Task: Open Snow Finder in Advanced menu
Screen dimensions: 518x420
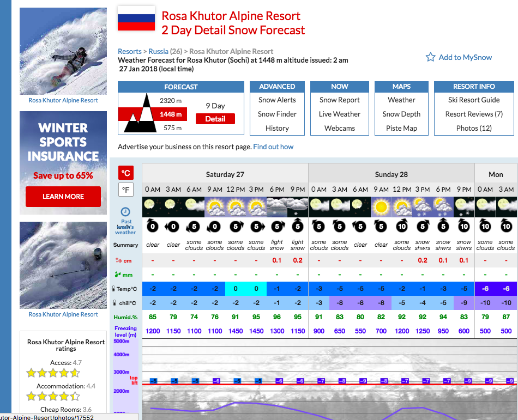Action: point(277,114)
